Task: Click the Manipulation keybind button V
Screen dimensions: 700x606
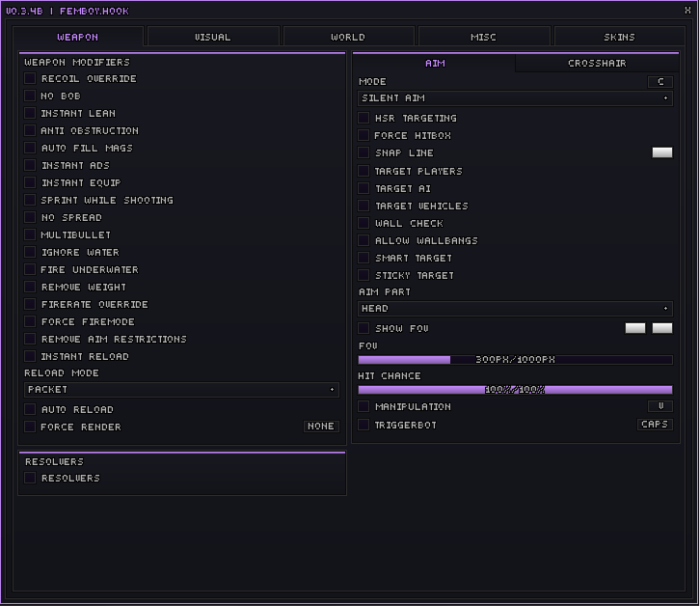Action: (x=660, y=406)
